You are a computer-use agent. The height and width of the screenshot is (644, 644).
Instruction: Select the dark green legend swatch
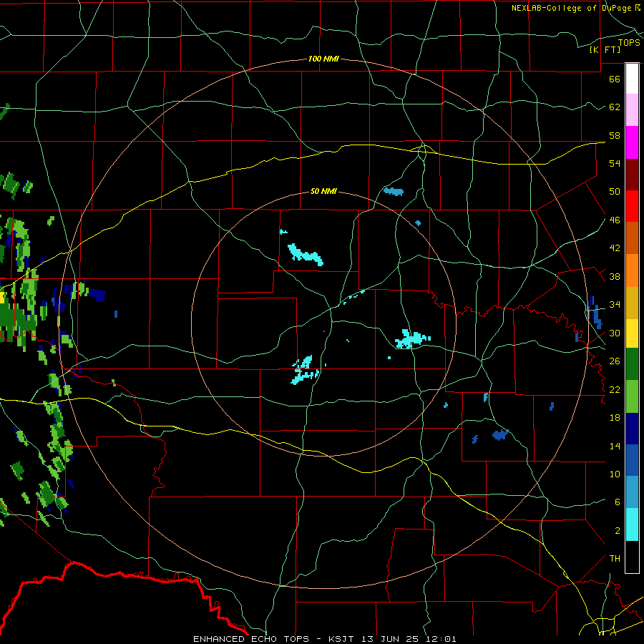(632, 364)
